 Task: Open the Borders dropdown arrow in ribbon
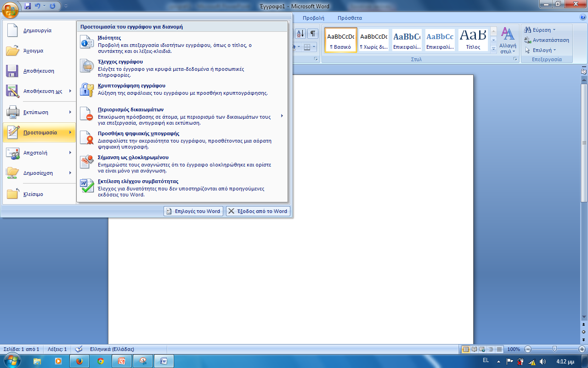[x=313, y=47]
